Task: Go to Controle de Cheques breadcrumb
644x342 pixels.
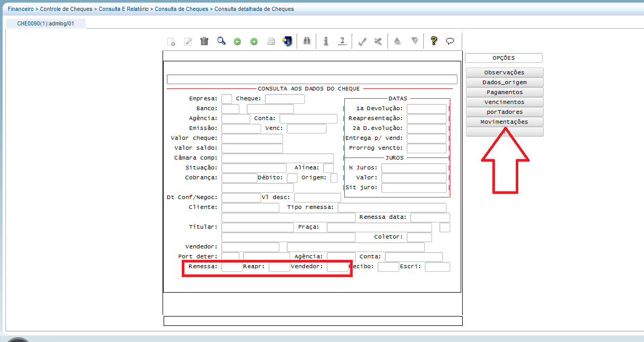Action: tap(66, 9)
